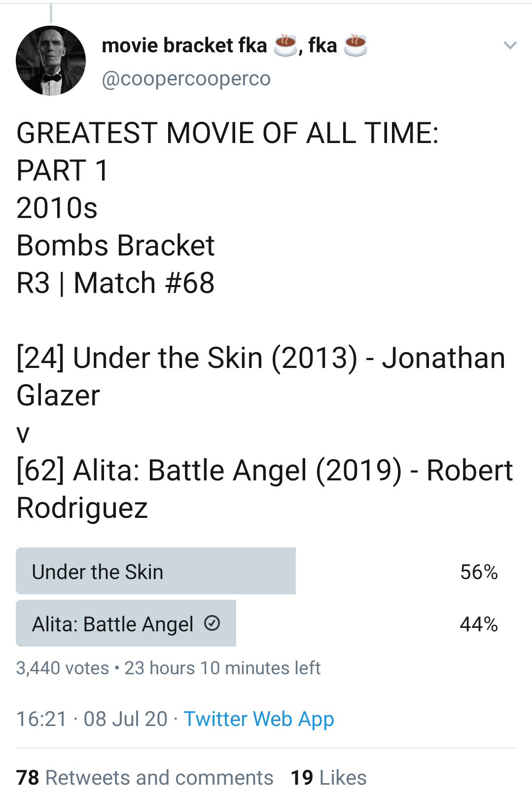Click the selected-vote checkmark beside Alita
Screen dimensions: 532x799
[212, 623]
